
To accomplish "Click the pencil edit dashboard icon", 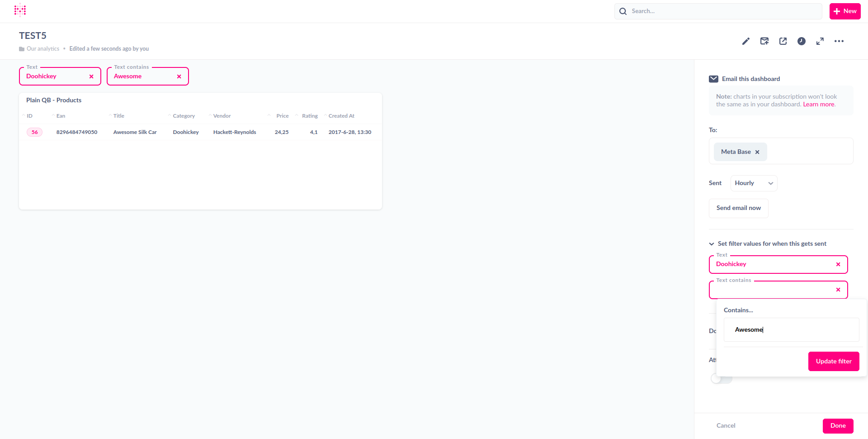I will click(x=746, y=41).
